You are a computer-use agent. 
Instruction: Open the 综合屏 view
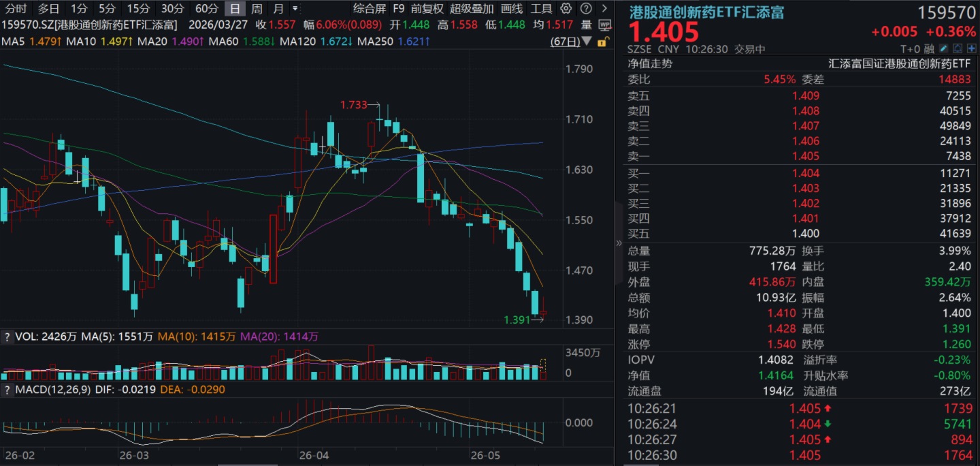click(x=370, y=9)
